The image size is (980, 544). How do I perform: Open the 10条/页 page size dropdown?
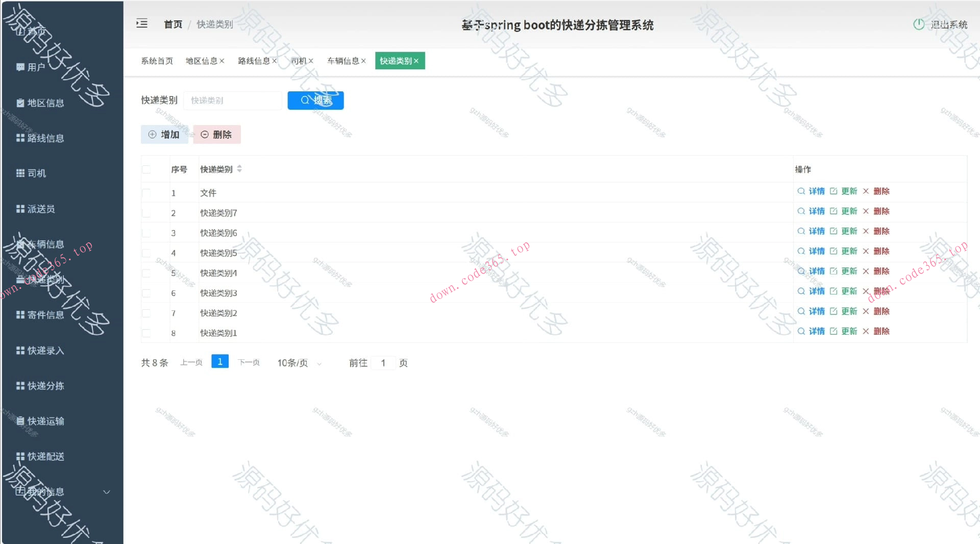pyautogui.click(x=299, y=363)
